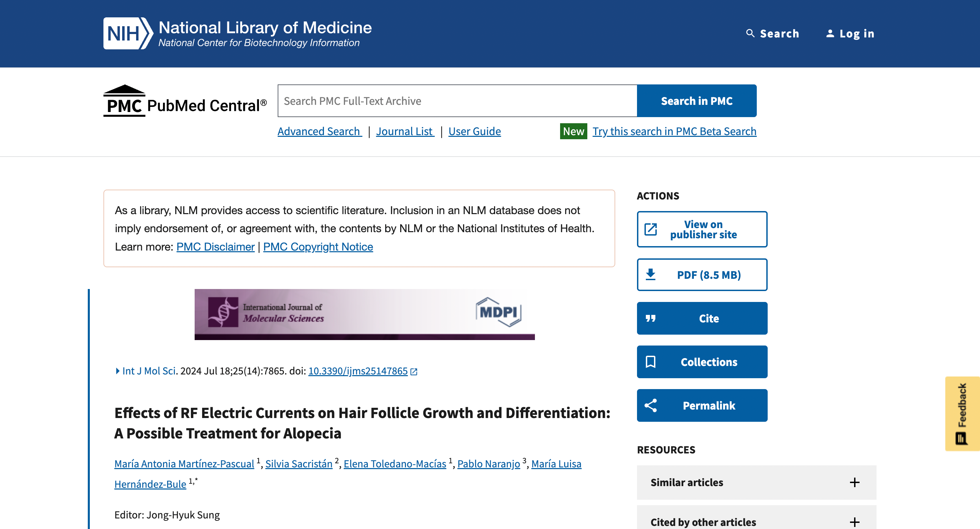Click the PMC PubMed Central logo
The width and height of the screenshot is (980, 529).
[185, 101]
